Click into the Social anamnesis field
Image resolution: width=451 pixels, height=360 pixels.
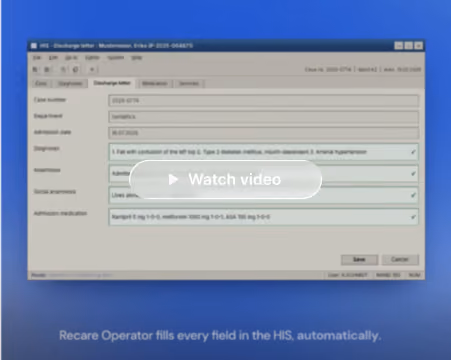pos(263,195)
